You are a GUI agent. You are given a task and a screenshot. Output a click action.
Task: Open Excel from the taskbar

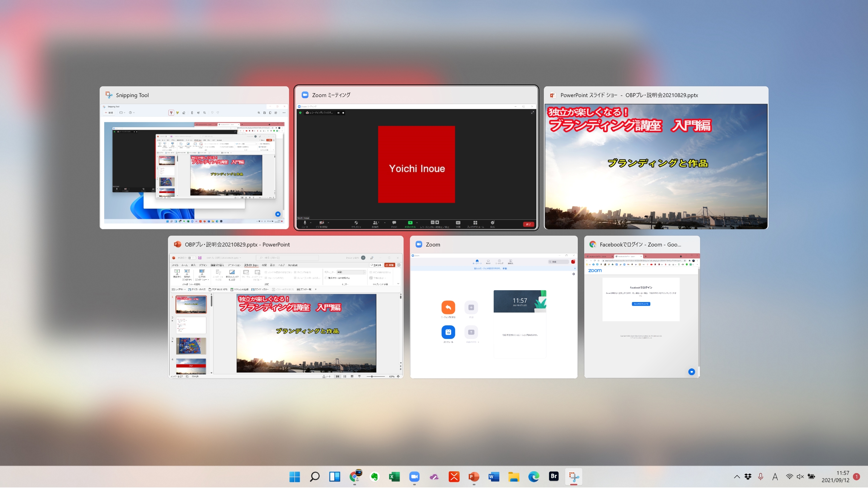pos(394,477)
